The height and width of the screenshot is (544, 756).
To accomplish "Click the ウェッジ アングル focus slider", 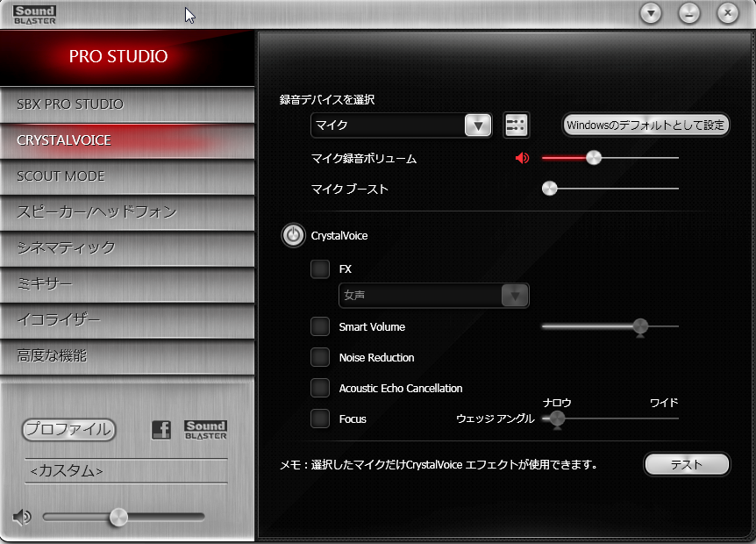I will click(x=610, y=419).
